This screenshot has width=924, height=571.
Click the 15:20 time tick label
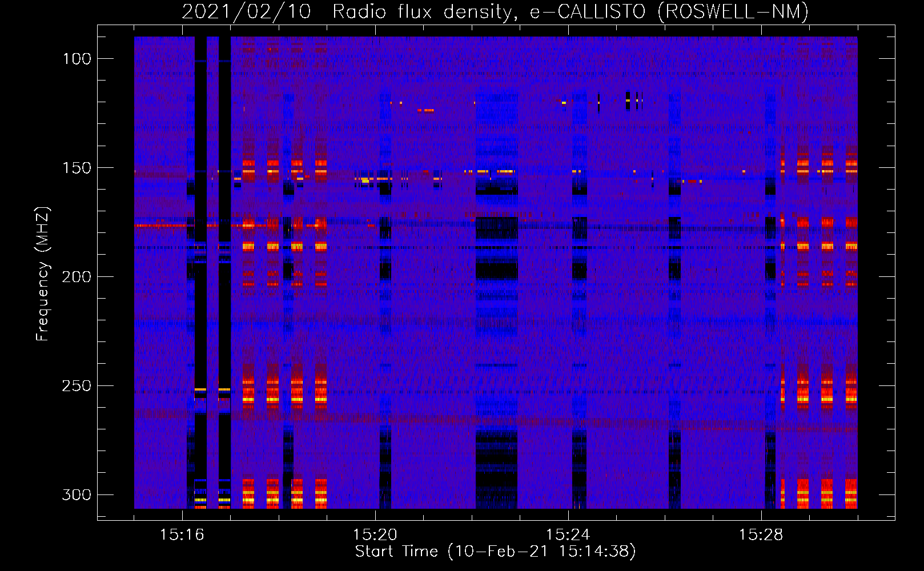click(x=375, y=535)
